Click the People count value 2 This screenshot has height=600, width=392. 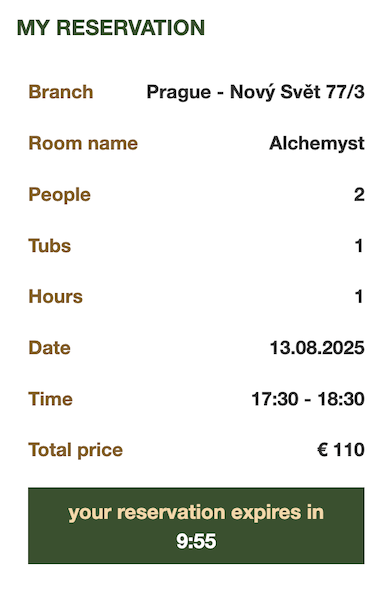pyautogui.click(x=359, y=195)
